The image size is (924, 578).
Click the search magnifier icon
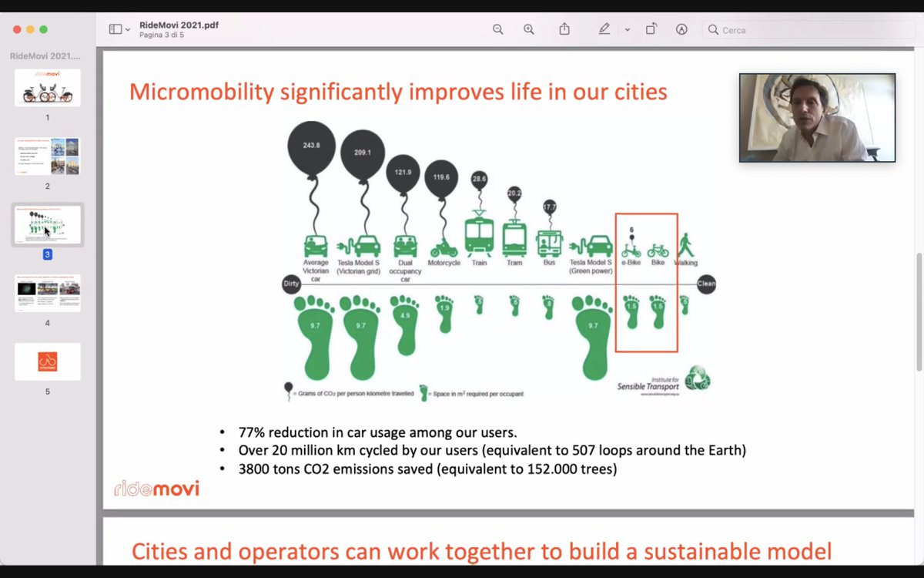coord(713,30)
